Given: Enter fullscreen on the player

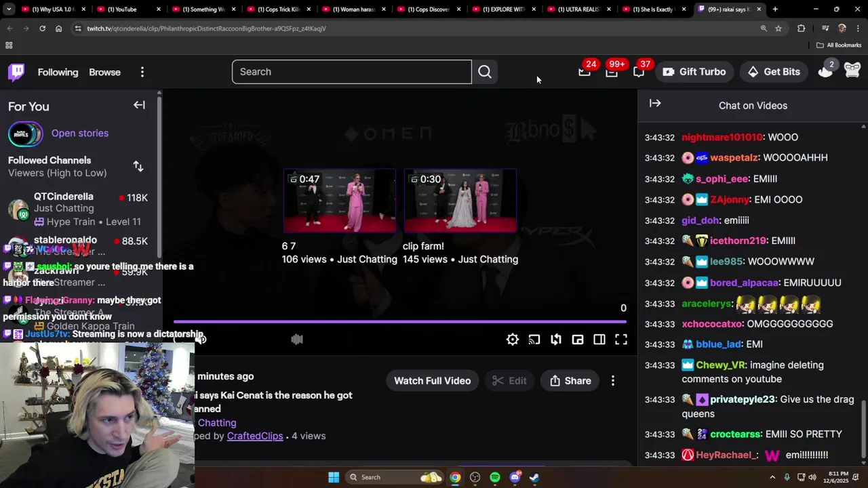Looking at the screenshot, I should click(x=621, y=340).
